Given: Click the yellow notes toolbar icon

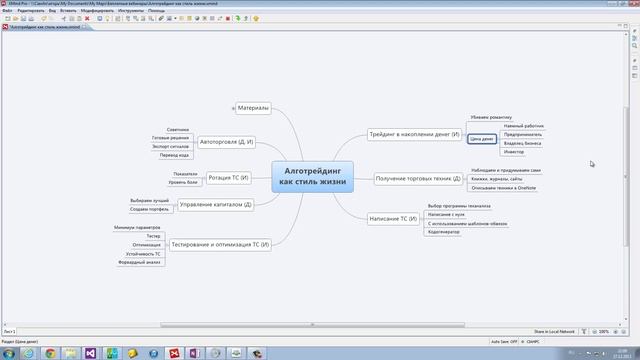Looking at the screenshot, I should coord(189,18).
